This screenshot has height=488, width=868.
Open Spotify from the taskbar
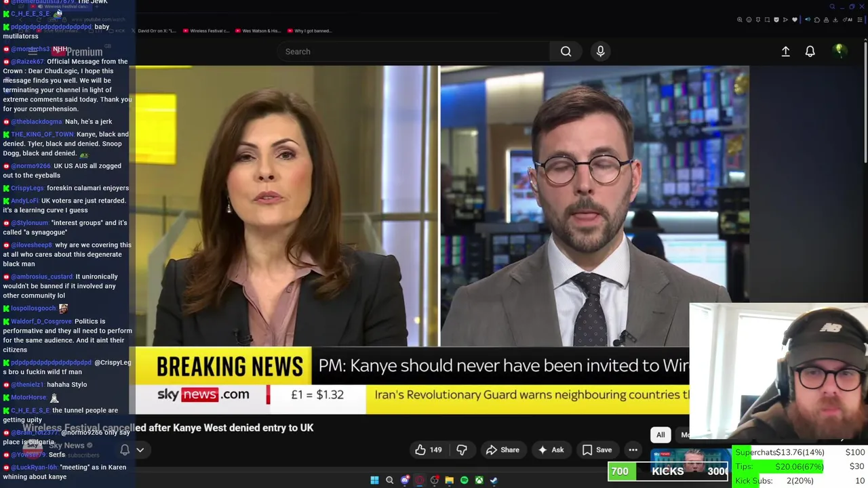[465, 480]
